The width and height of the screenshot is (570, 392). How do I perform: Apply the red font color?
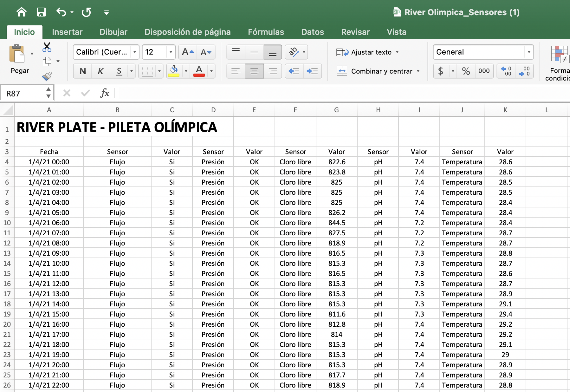pos(199,71)
